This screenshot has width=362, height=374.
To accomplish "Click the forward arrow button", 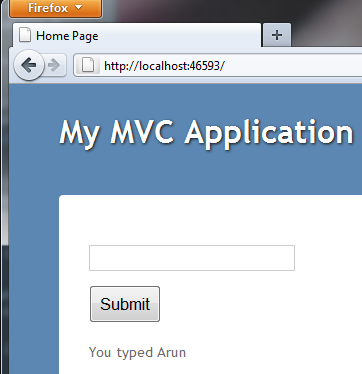I will coord(55,65).
